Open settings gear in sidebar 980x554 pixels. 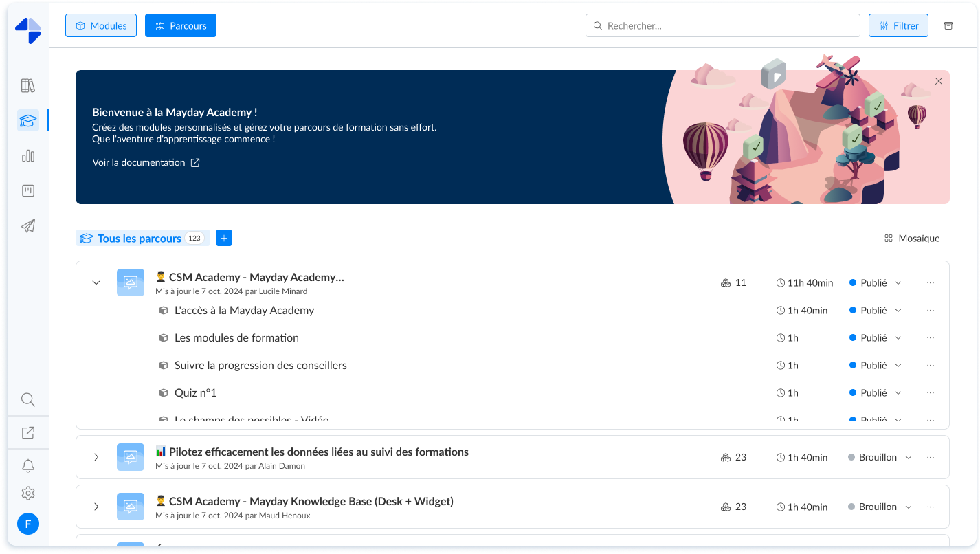pos(27,493)
